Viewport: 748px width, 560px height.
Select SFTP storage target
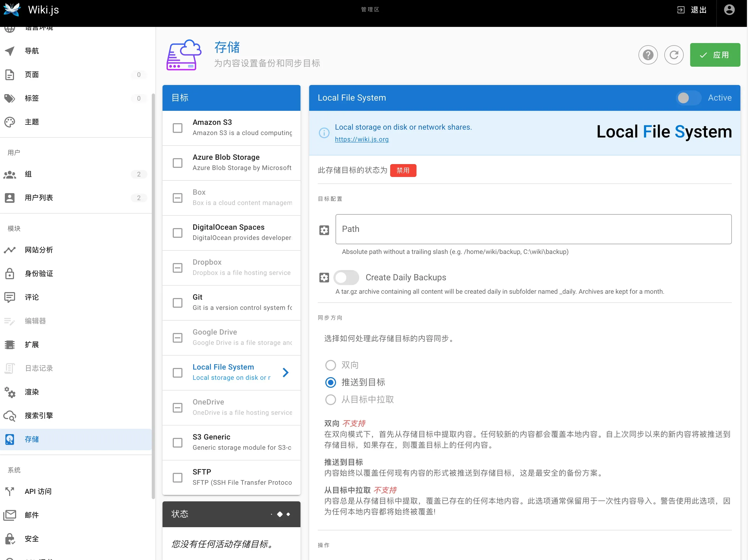click(231, 477)
